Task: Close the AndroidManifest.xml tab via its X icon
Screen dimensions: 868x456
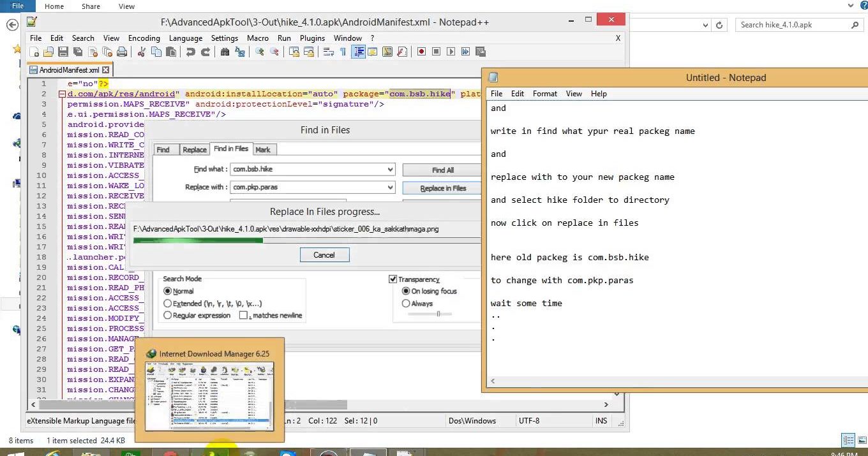Action: coord(106,70)
